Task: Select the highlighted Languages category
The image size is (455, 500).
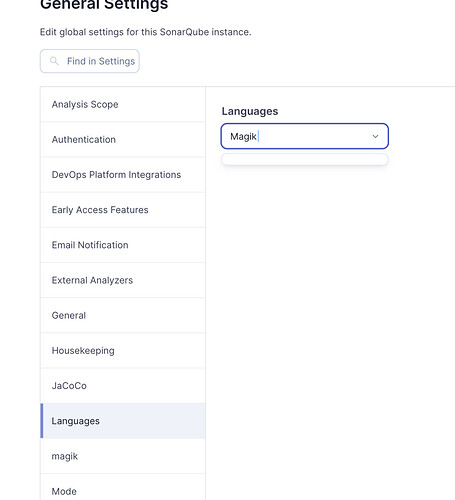Action: (x=123, y=421)
